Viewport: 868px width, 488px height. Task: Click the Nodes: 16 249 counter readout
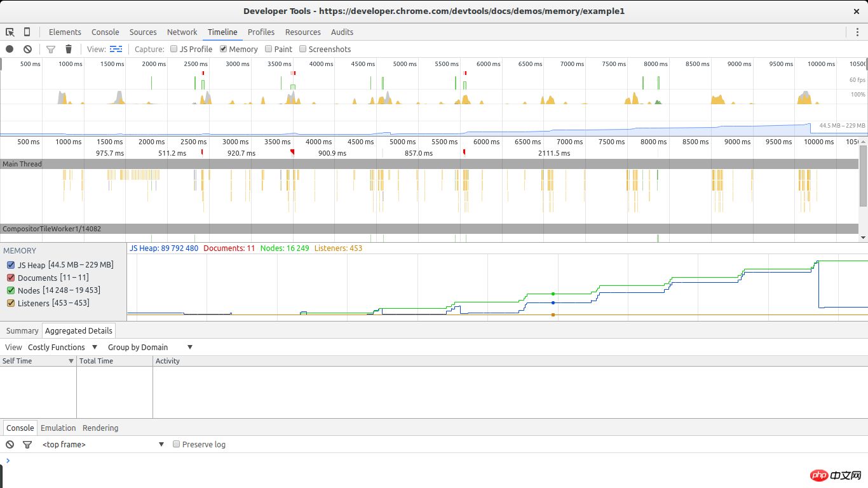click(285, 248)
